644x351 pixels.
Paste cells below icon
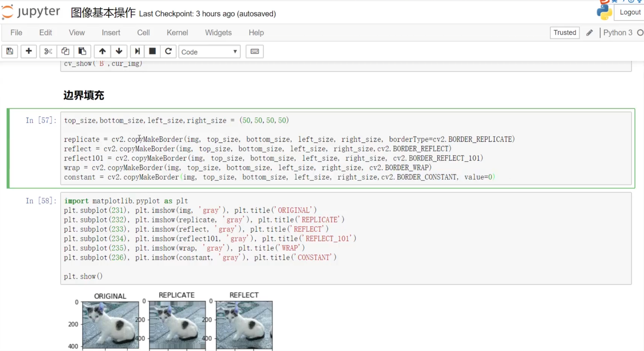pos(82,51)
